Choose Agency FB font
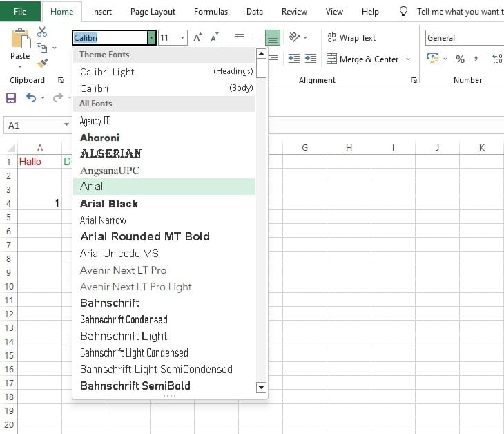 click(x=164, y=121)
